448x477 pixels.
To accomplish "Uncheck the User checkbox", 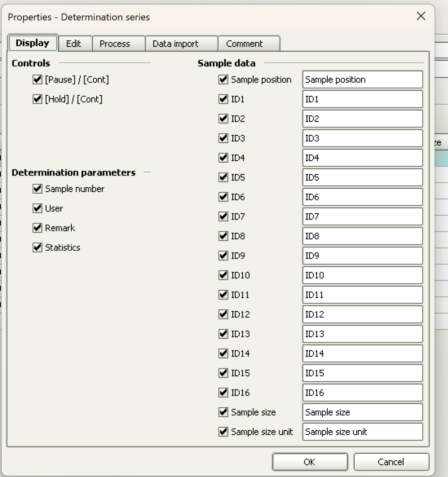I will pos(37,208).
